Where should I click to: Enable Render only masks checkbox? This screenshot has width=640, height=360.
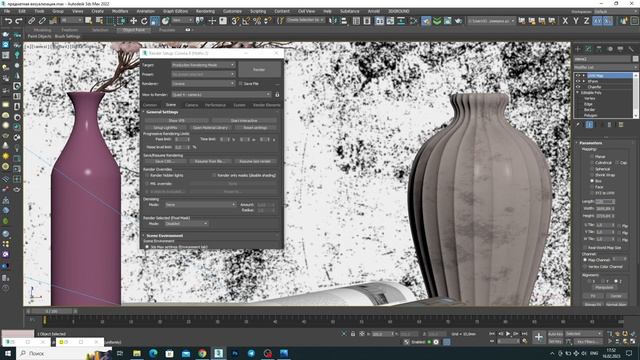pyautogui.click(x=214, y=175)
